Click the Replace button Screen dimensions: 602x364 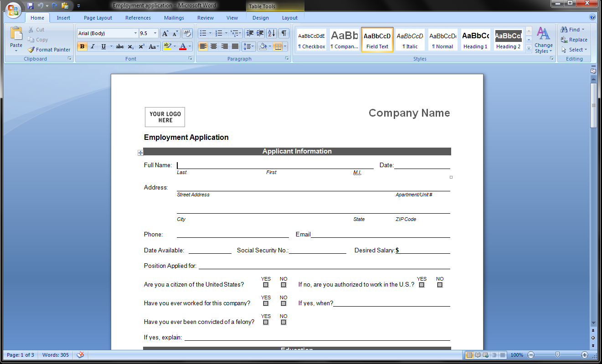tap(574, 40)
